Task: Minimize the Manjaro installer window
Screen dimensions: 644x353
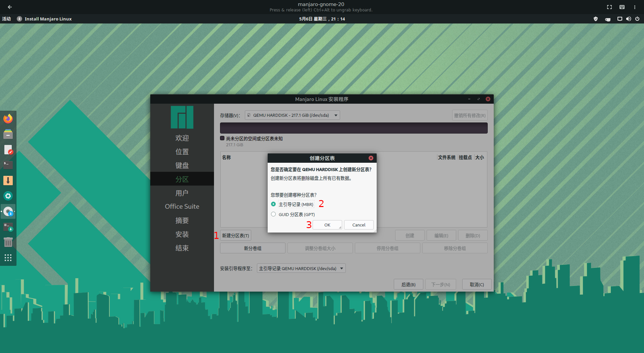Action: (469, 99)
